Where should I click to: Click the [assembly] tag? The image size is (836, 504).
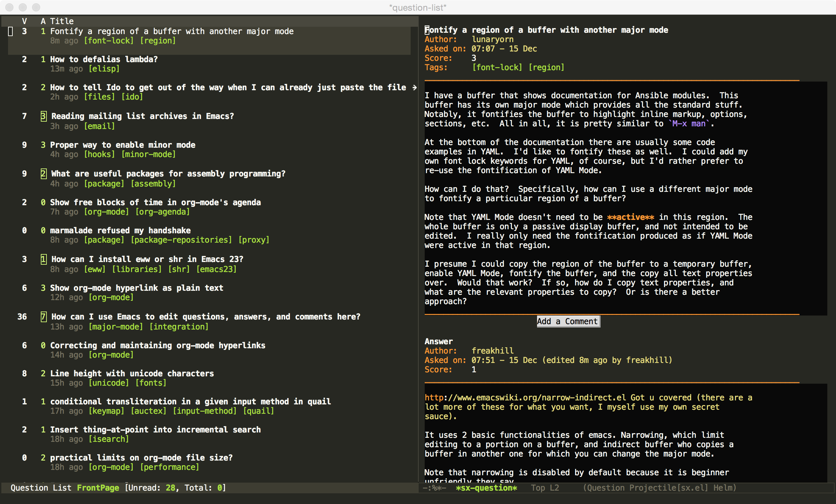[x=153, y=184]
